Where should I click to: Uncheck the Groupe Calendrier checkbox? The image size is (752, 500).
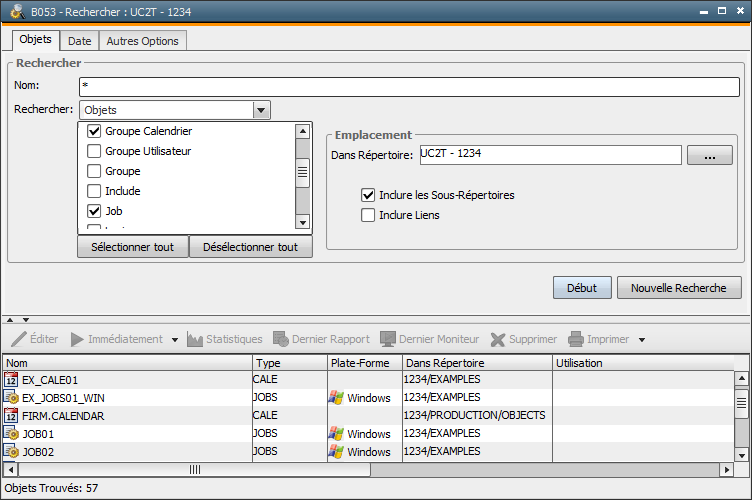click(94, 131)
